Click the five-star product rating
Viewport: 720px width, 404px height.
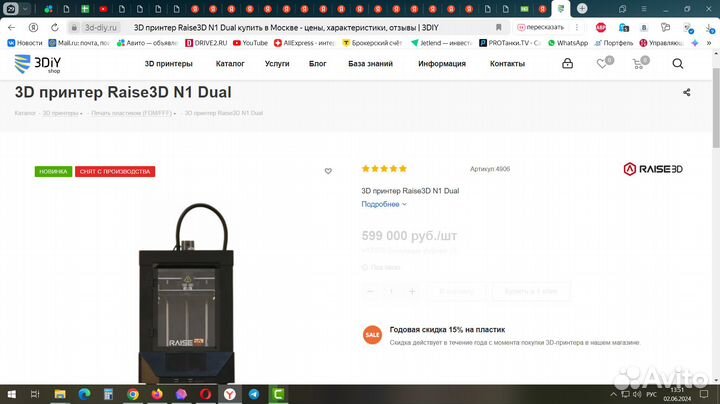tap(384, 168)
